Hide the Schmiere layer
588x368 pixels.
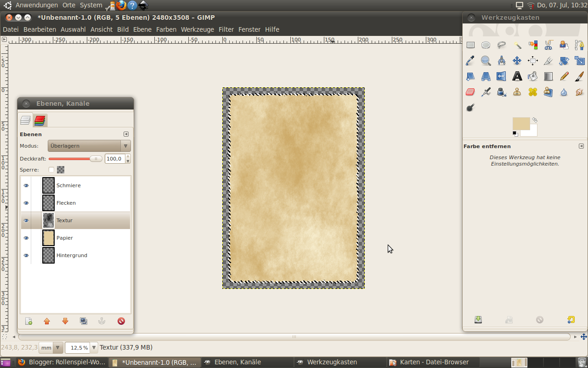tap(26, 185)
